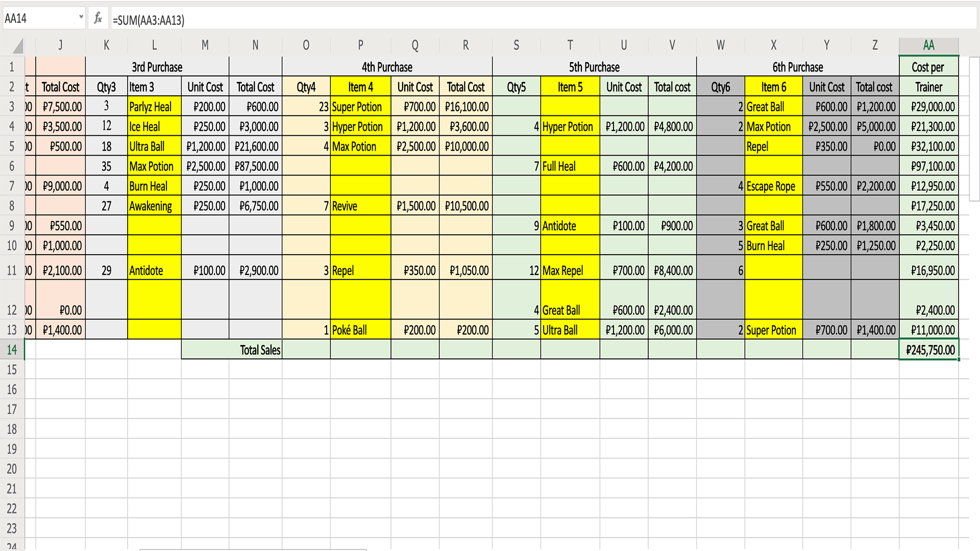Click the horizontal scrollbar at bottom

click(x=253, y=549)
